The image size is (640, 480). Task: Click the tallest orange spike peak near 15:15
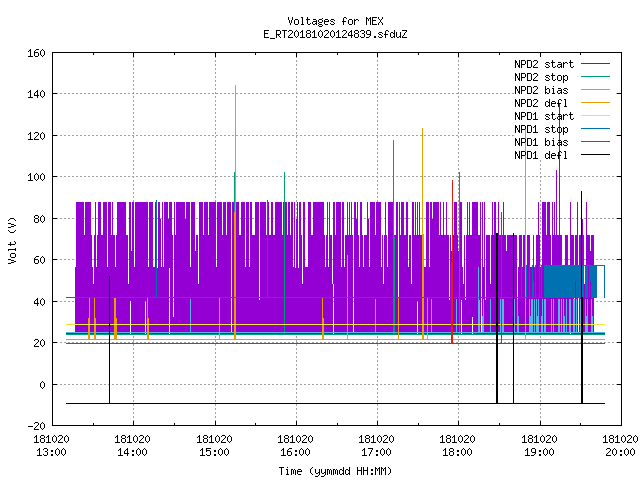pyautogui.click(x=236, y=86)
